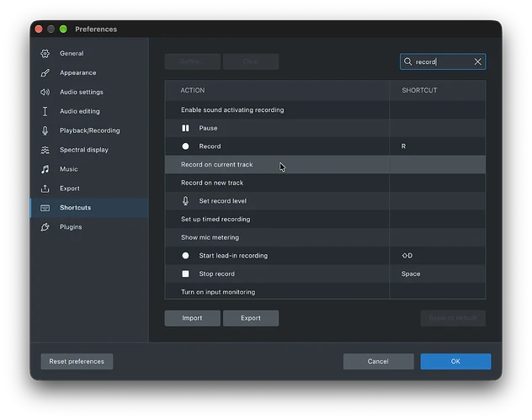Select the Pause action row icon
The height and width of the screenshot is (420, 532).
click(x=185, y=128)
